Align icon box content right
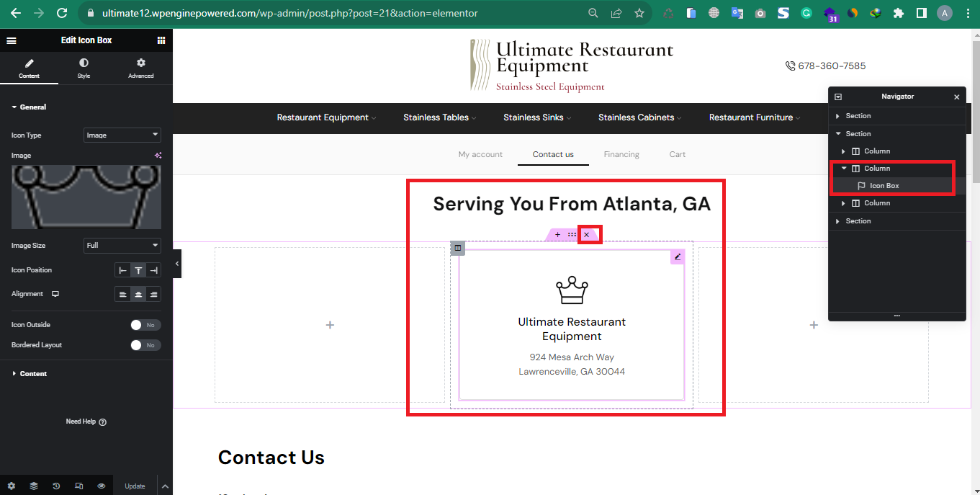Screen dimensions: 980x495 pos(153,294)
